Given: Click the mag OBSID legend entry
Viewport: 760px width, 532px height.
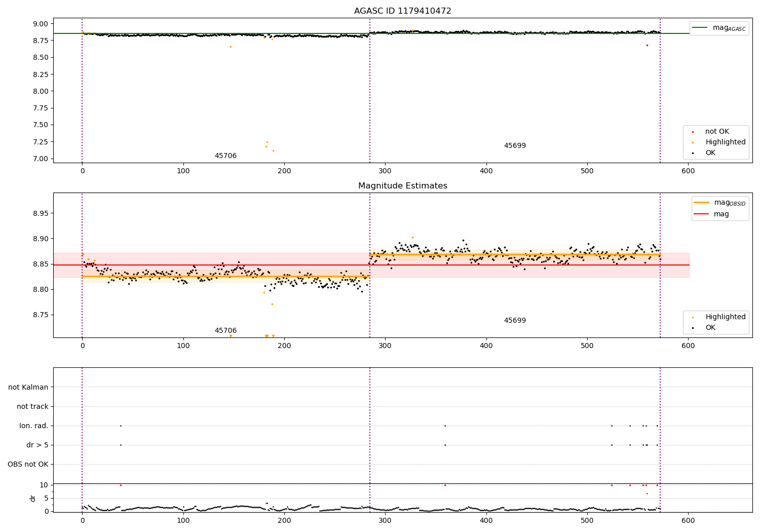Looking at the screenshot, I should pyautogui.click(x=719, y=203).
